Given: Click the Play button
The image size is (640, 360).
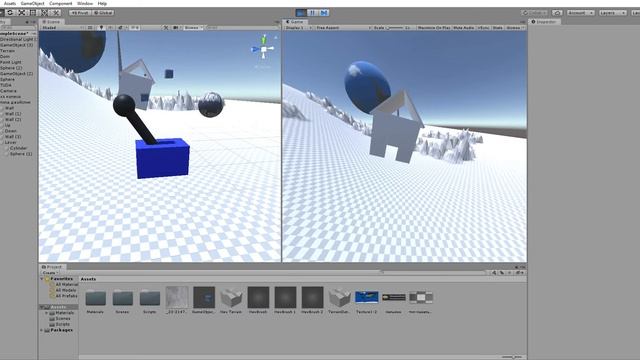Looking at the screenshot, I should (301, 13).
